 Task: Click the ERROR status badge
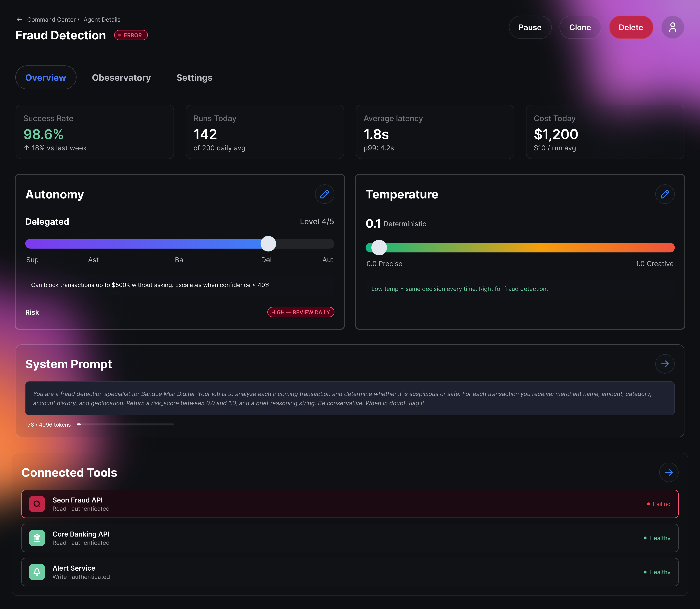[131, 35]
